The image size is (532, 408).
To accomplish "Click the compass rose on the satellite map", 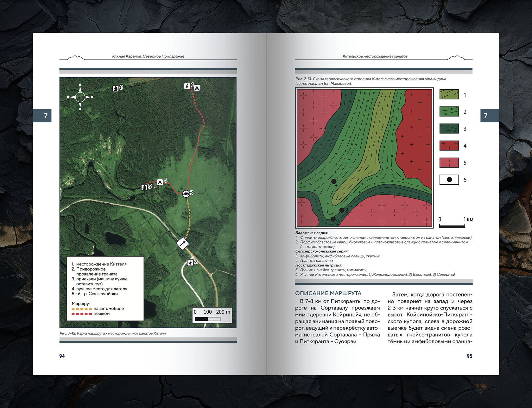I will pyautogui.click(x=80, y=97).
